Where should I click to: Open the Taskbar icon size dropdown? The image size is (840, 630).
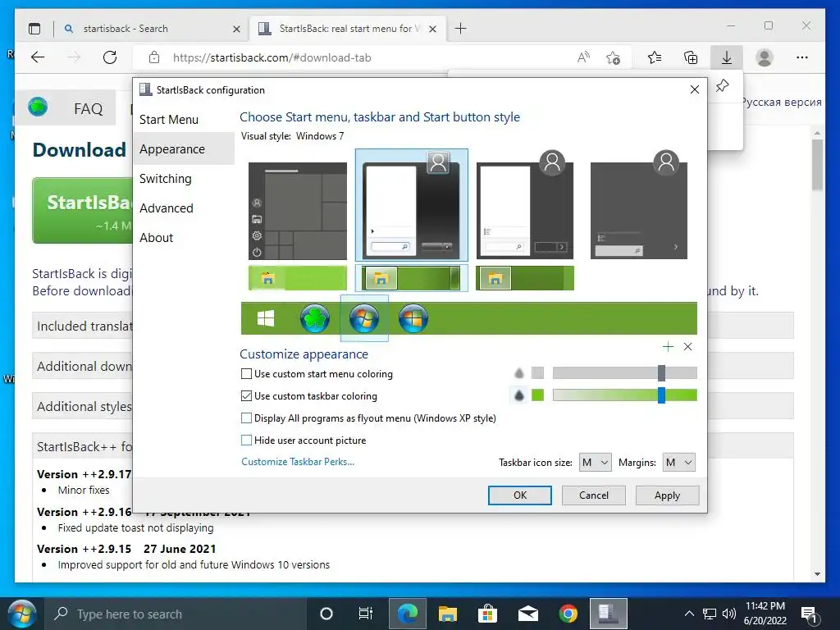pos(596,463)
